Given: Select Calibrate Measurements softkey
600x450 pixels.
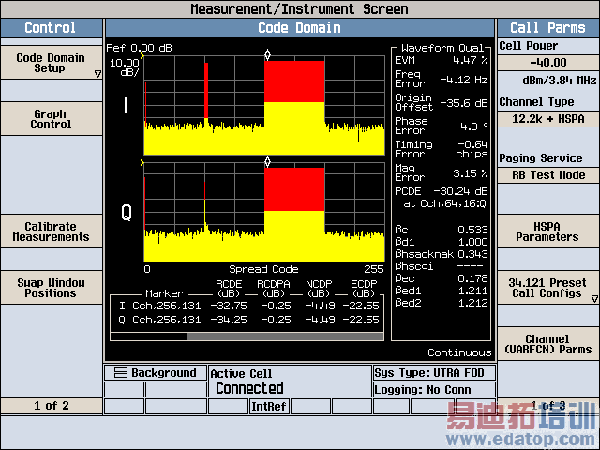Looking at the screenshot, I should pos(51,232).
